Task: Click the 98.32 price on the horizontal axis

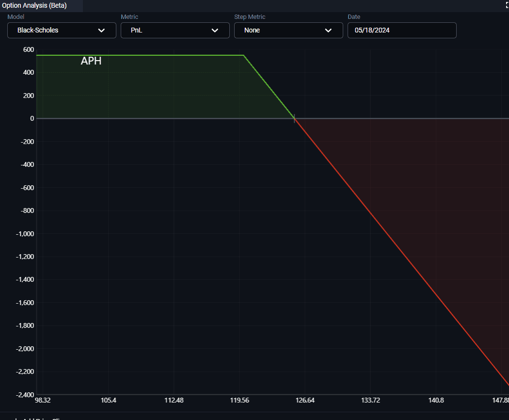Action: click(x=43, y=400)
